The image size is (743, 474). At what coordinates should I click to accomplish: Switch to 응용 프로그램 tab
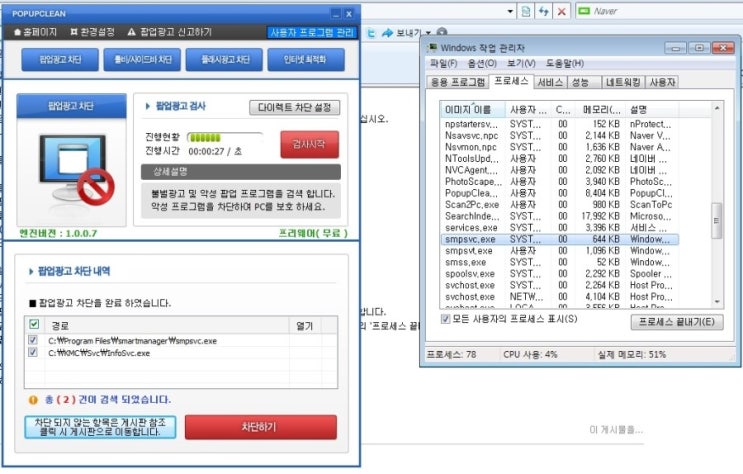[457, 82]
